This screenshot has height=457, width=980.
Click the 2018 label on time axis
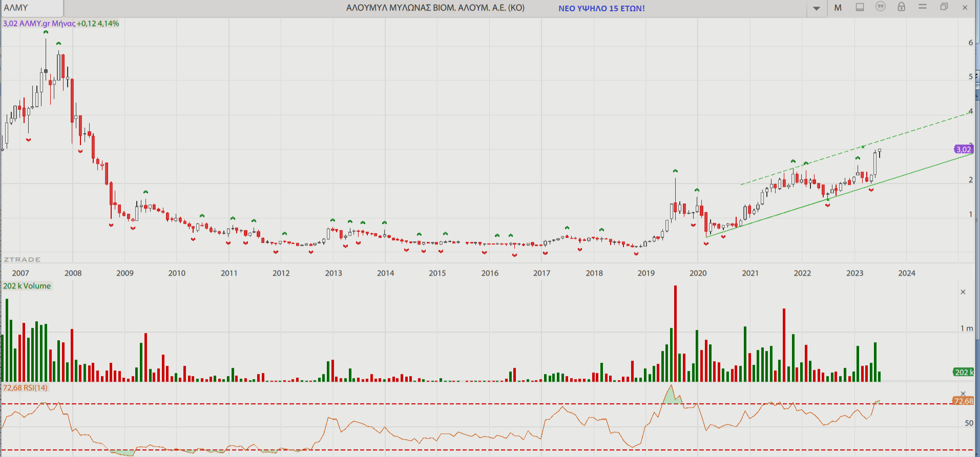[x=594, y=273]
